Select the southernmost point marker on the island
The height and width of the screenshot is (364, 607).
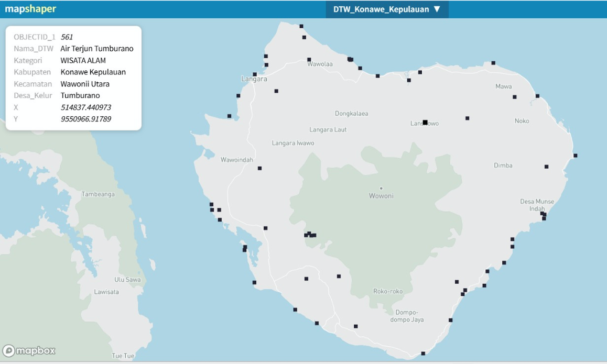[x=423, y=354]
